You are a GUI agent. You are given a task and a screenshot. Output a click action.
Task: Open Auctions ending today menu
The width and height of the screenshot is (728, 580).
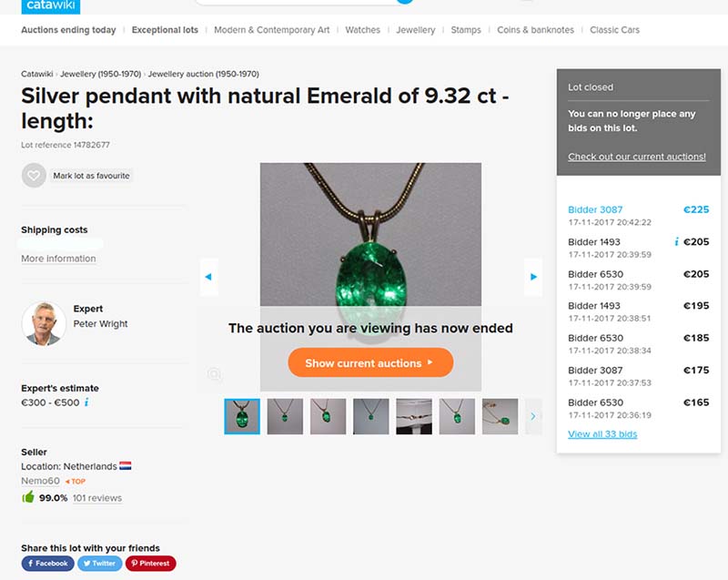[x=68, y=30]
